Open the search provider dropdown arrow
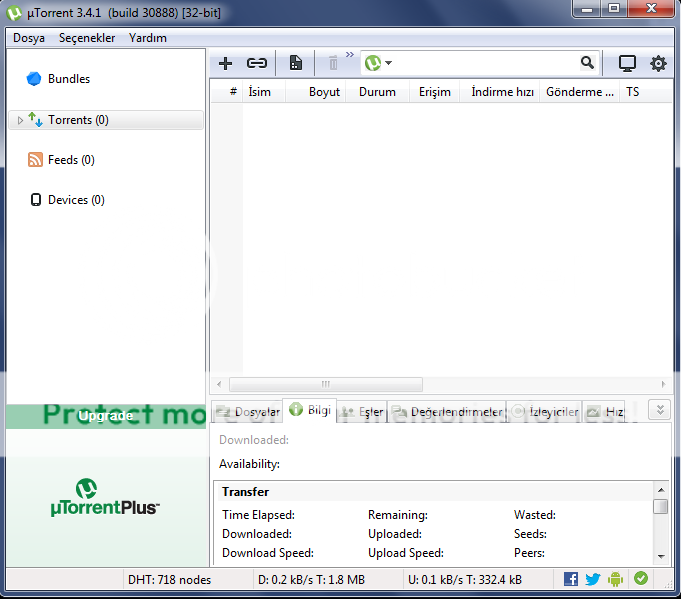681x599 pixels. (389, 63)
